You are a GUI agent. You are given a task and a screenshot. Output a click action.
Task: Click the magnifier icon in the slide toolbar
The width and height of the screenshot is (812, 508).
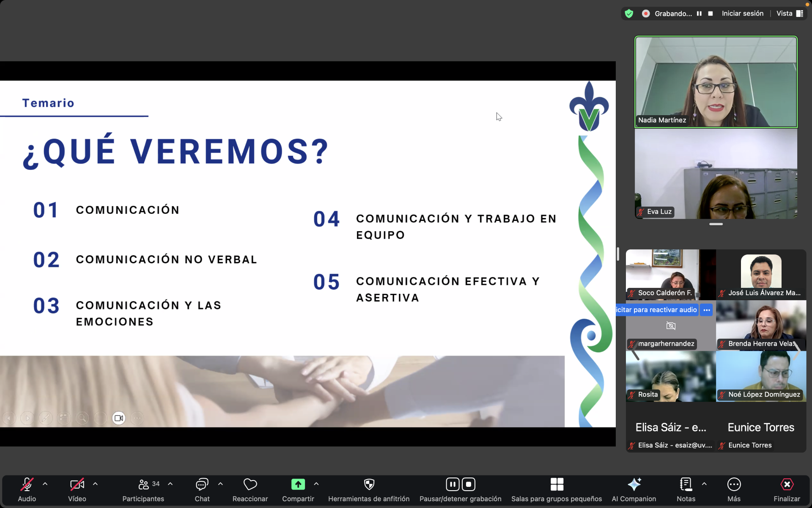click(82, 418)
